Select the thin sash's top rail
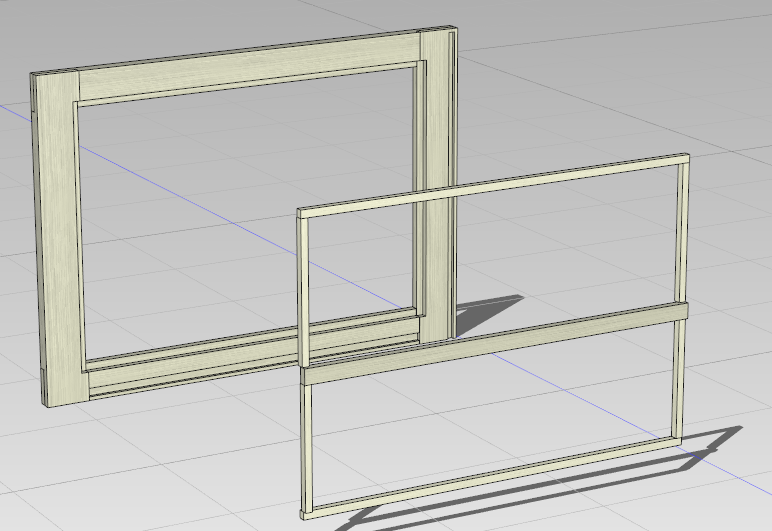 (x=492, y=185)
